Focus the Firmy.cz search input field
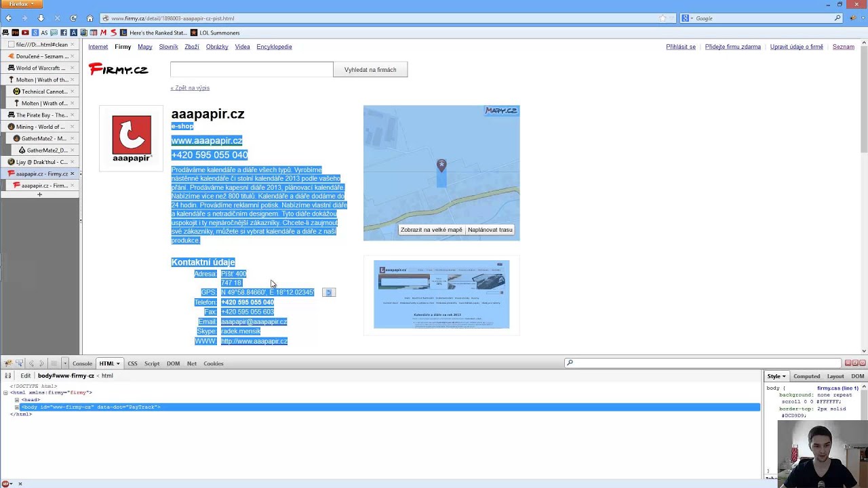The image size is (868, 488). point(252,70)
